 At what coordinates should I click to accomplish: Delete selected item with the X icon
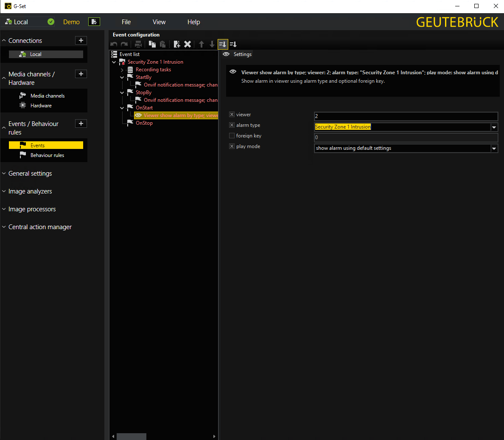[x=188, y=44]
